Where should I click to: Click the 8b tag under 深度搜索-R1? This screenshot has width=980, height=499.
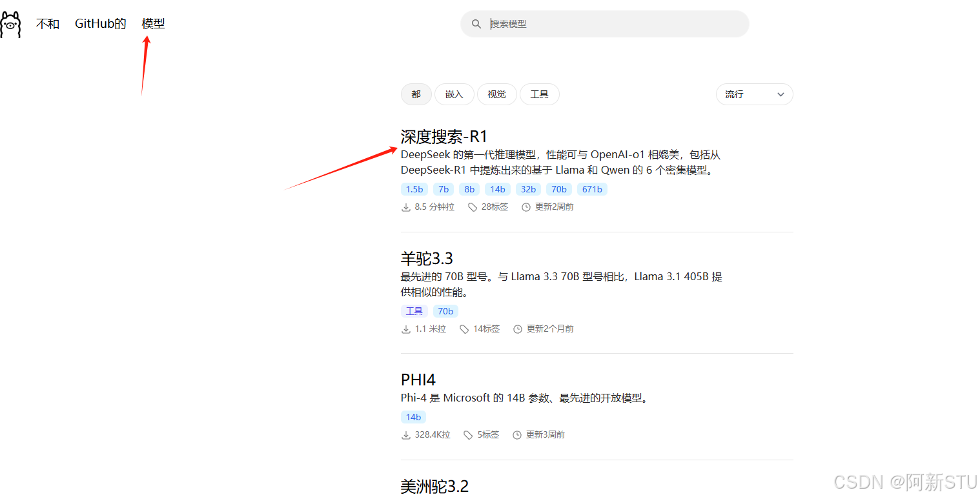pyautogui.click(x=469, y=189)
